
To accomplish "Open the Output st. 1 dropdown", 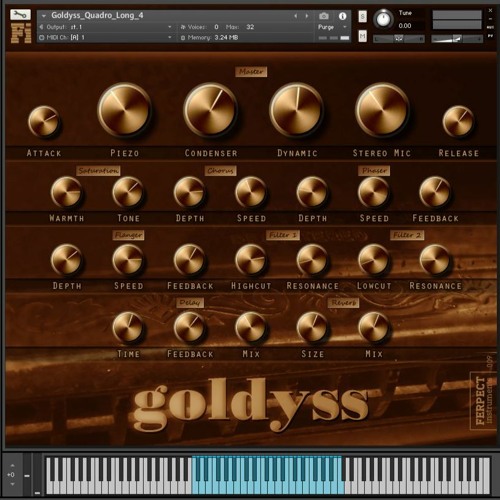I will tap(106, 27).
